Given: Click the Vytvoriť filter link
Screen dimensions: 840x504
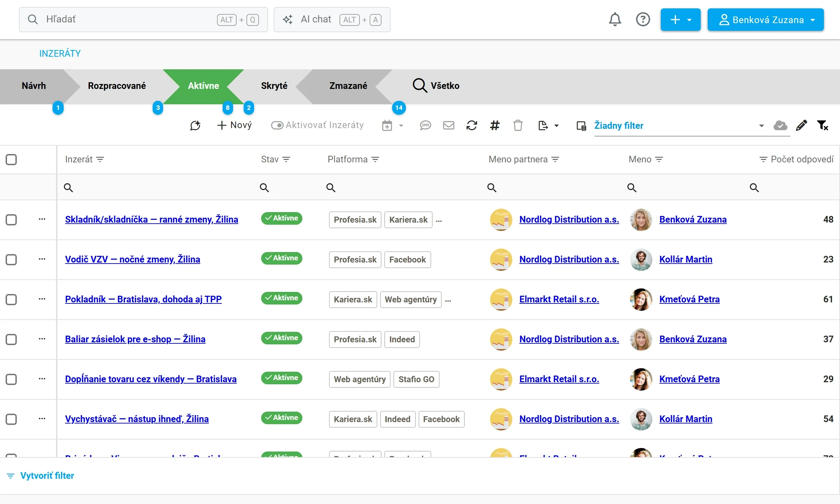Looking at the screenshot, I should 47,476.
